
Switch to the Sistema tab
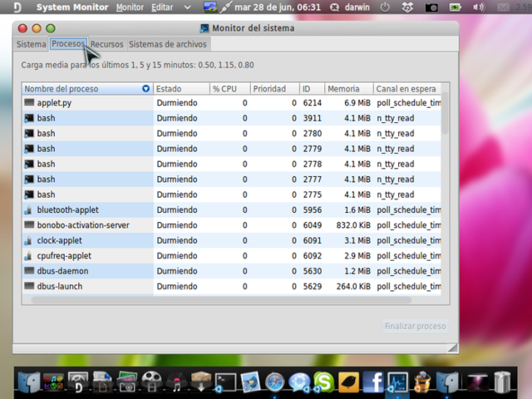tap(32, 44)
